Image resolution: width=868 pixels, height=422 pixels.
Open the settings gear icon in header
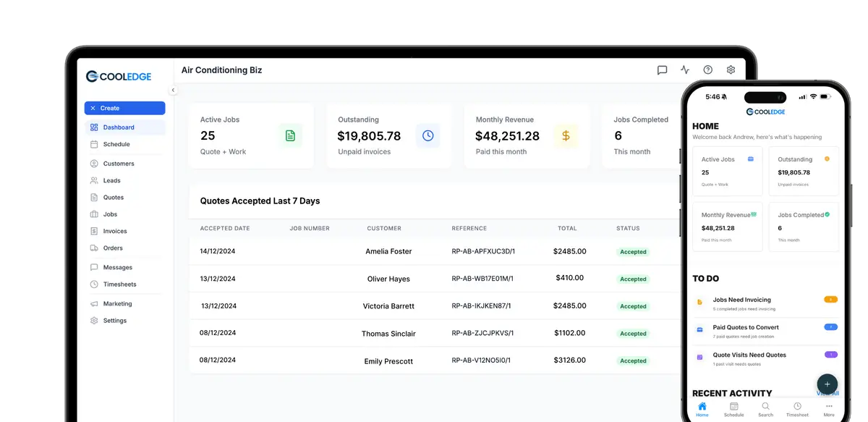pyautogui.click(x=731, y=70)
